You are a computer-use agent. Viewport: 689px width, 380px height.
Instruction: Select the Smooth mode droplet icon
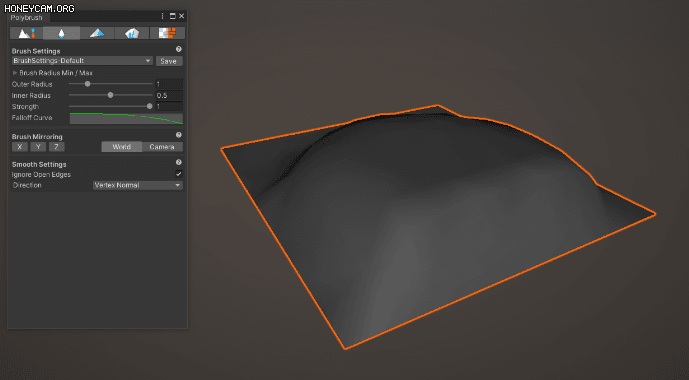[62, 33]
